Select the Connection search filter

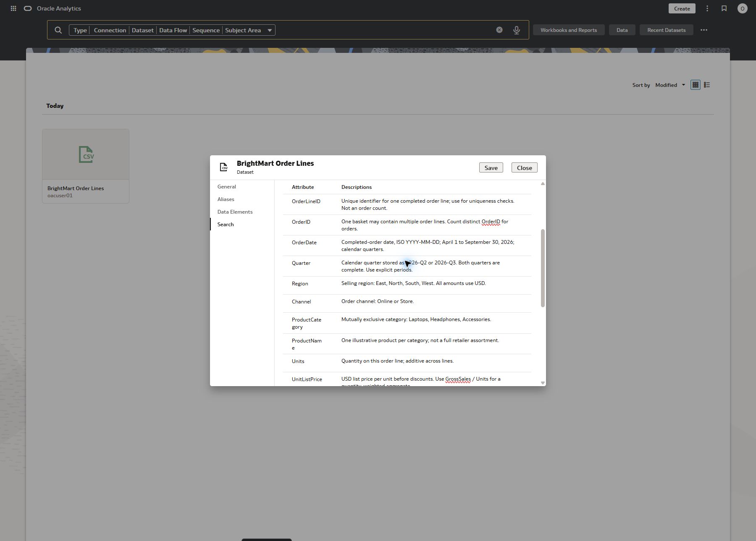point(110,30)
